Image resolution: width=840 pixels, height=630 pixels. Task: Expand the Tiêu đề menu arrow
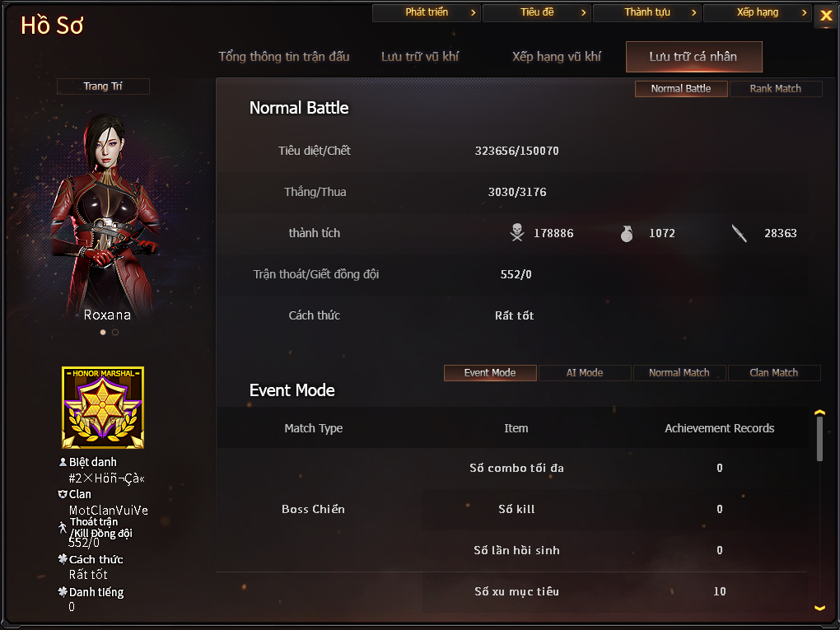583,12
